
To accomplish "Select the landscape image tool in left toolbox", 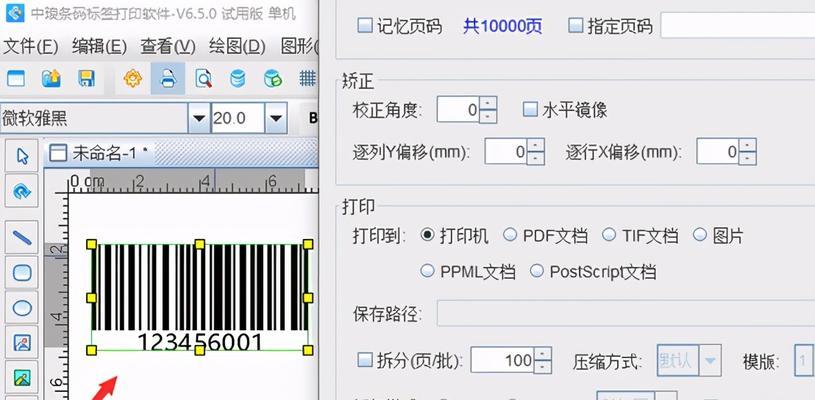I will 21,378.
